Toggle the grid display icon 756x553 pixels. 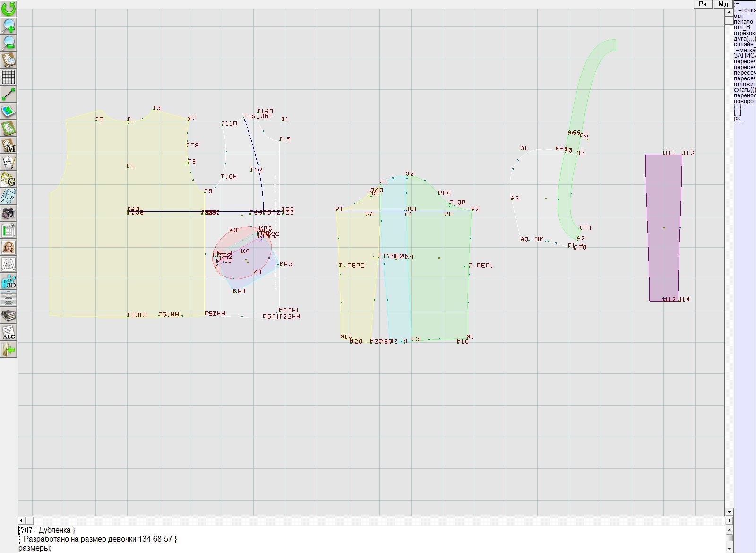click(9, 77)
